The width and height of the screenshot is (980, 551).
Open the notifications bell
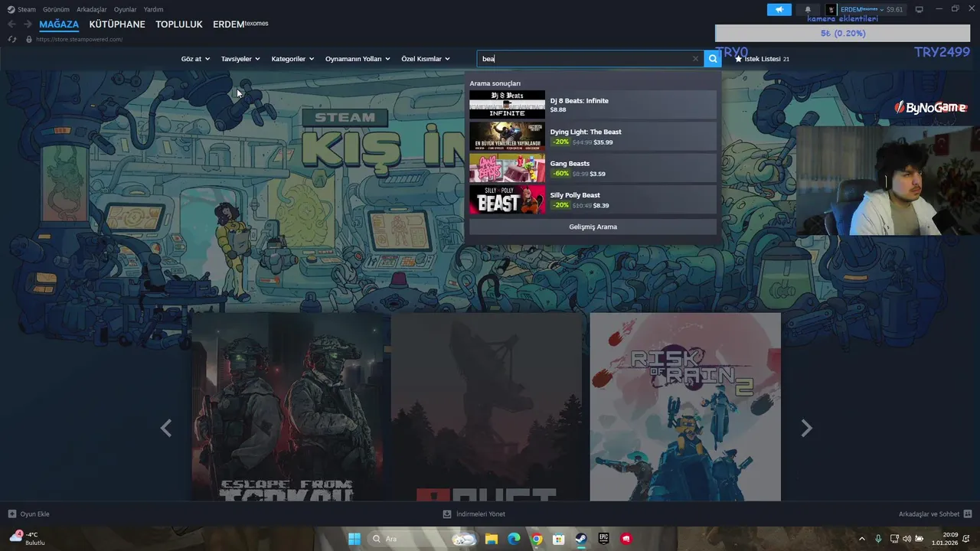pyautogui.click(x=807, y=9)
